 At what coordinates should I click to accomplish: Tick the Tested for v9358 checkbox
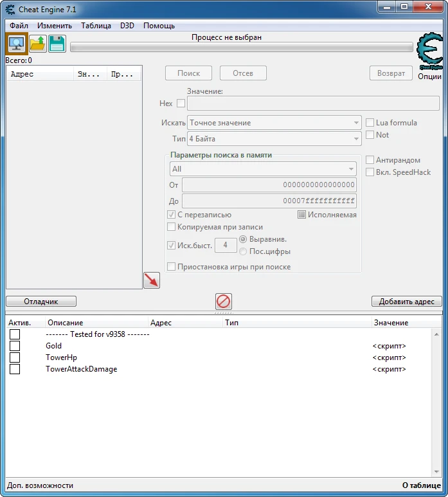[15, 334]
